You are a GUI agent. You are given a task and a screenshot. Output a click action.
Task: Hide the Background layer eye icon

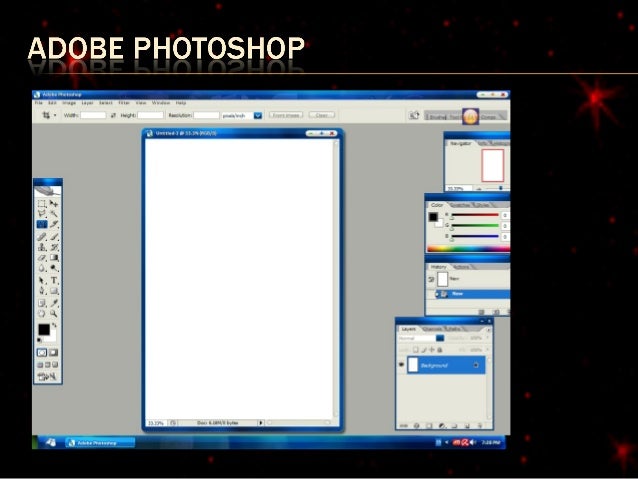[402, 365]
